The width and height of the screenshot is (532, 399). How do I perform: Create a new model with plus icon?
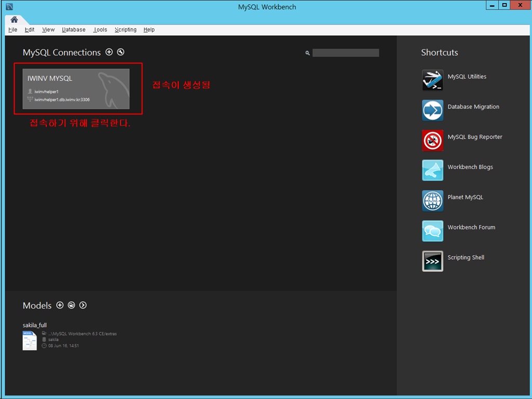point(60,305)
